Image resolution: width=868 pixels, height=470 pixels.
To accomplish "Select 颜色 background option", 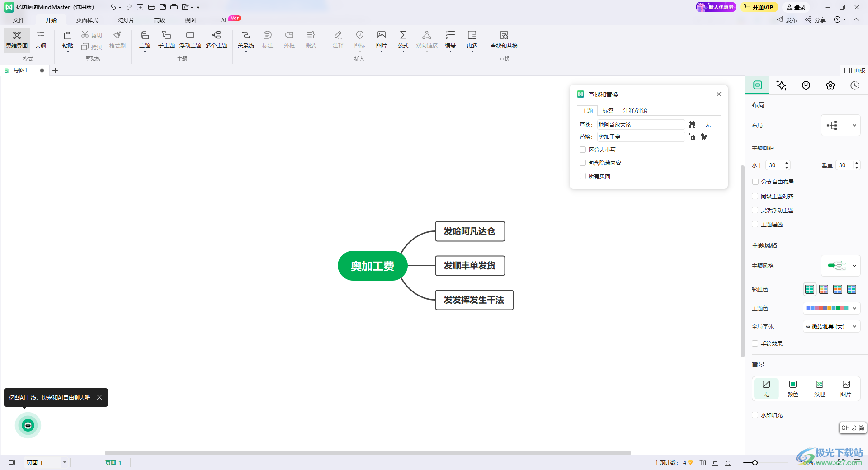I will (793, 389).
